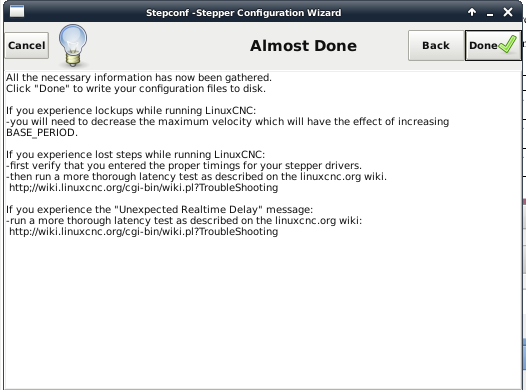Click the TroubleShooting URL under Realtime Delay section
Screen dimensions: 526x390
(x=144, y=231)
